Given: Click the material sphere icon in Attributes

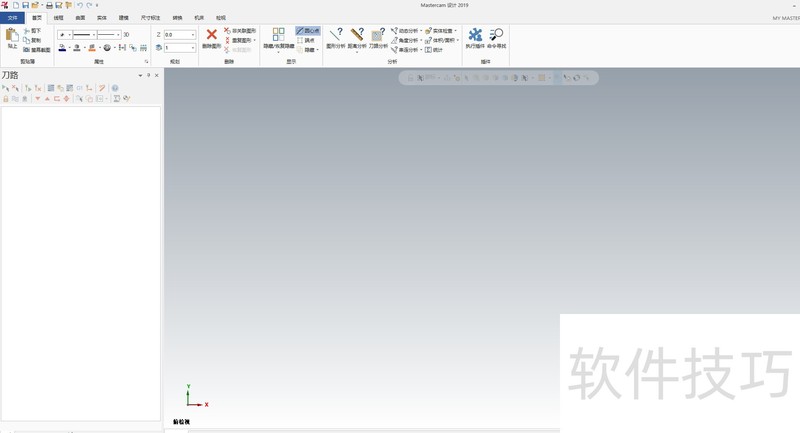Looking at the screenshot, I should 107,47.
